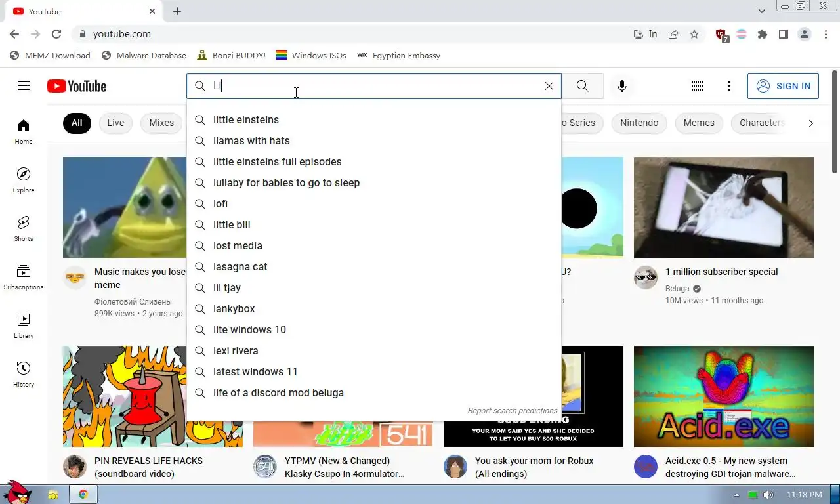Start voice search with the microphone
The width and height of the screenshot is (840, 504).
point(622,86)
